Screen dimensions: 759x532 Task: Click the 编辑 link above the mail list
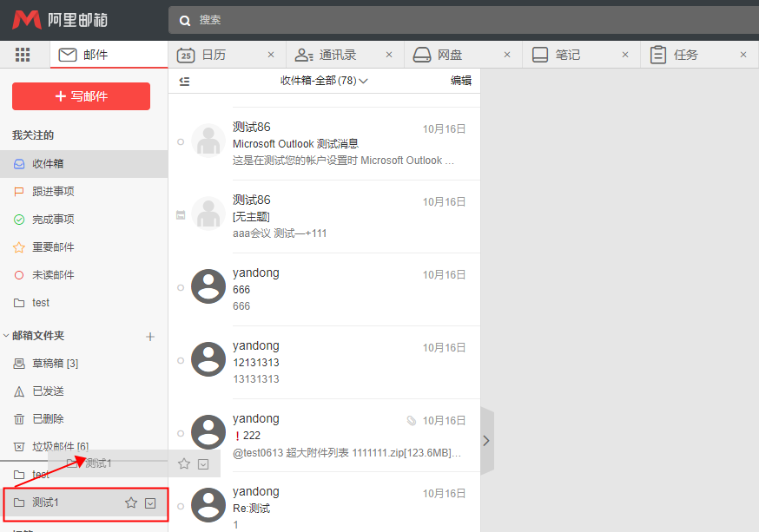tap(460, 81)
